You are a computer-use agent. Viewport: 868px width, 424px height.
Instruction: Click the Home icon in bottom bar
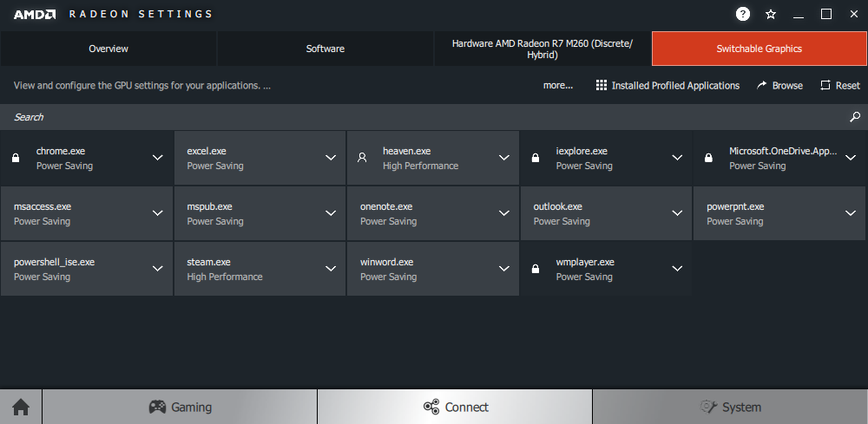coord(21,407)
